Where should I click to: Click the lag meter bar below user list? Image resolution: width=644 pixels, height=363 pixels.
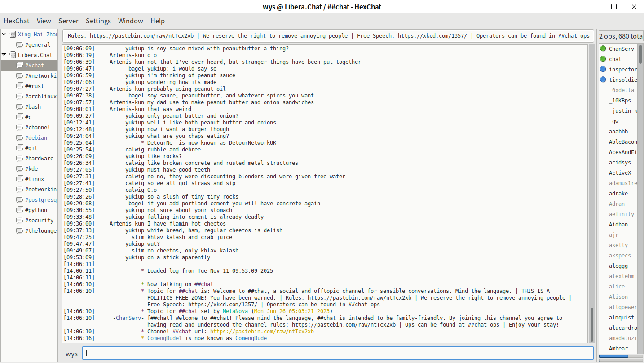(x=621, y=356)
